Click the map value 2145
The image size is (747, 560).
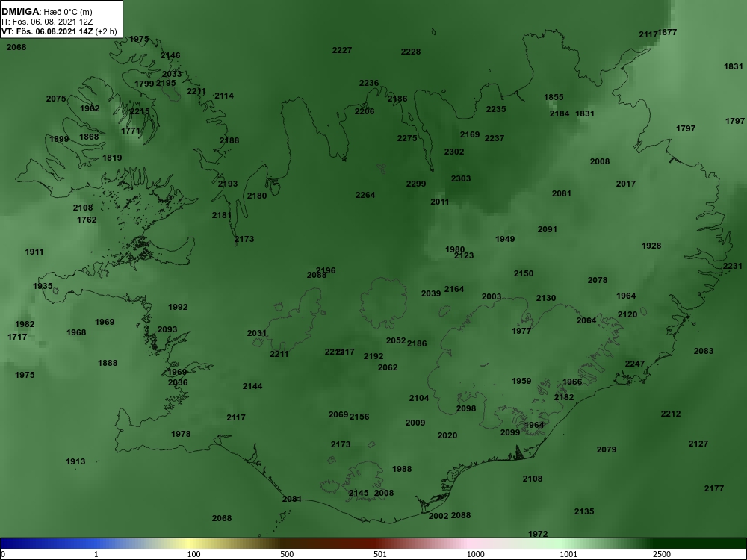359,493
